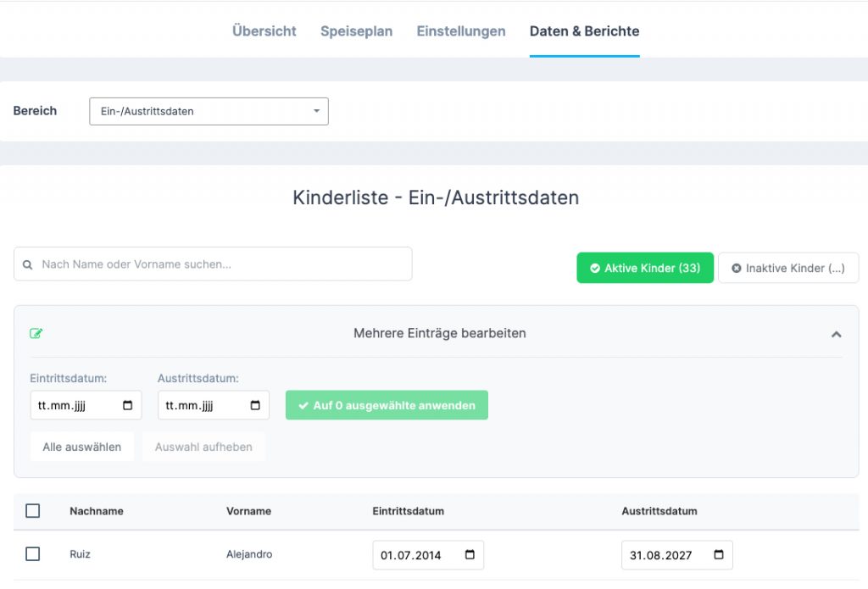The height and width of the screenshot is (589, 868).
Task: Click Auf 0 ausgewählte anwenden button
Action: pos(387,405)
